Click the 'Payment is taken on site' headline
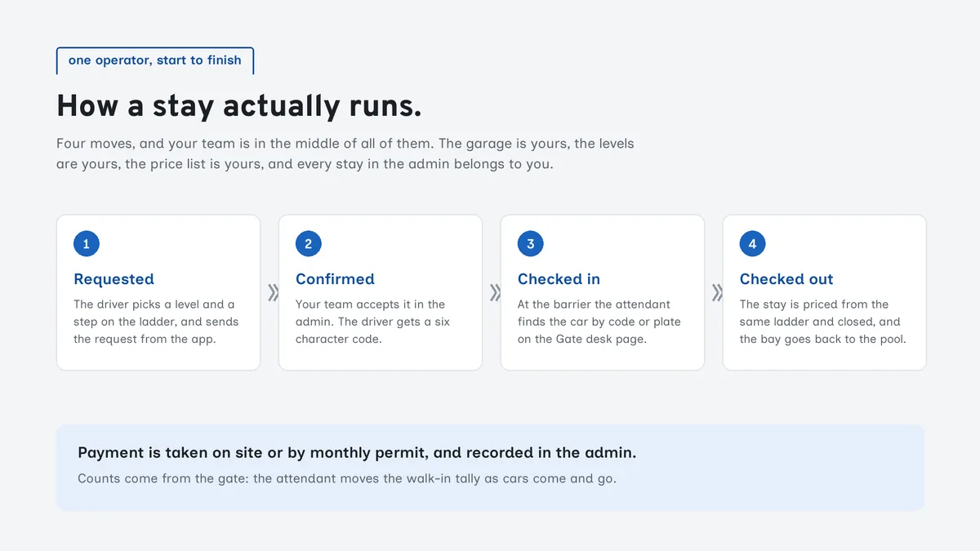The width and height of the screenshot is (980, 551). pos(357,452)
